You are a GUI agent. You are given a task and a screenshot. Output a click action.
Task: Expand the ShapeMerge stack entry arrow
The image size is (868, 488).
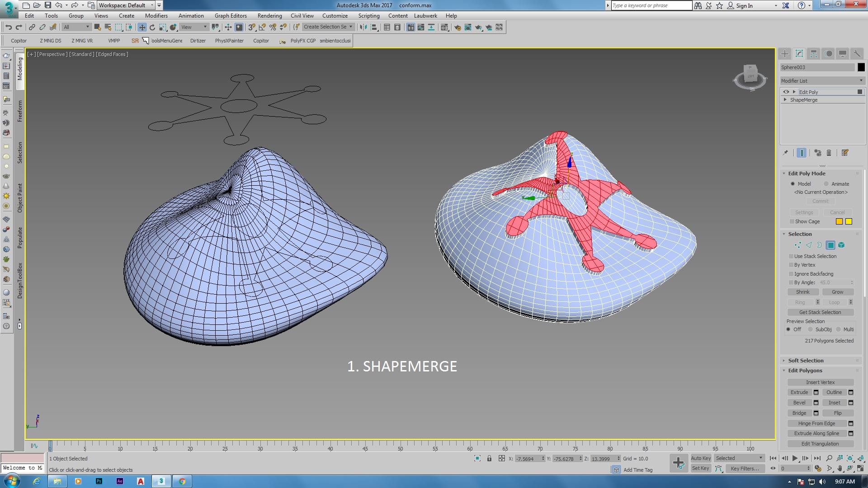coord(785,100)
